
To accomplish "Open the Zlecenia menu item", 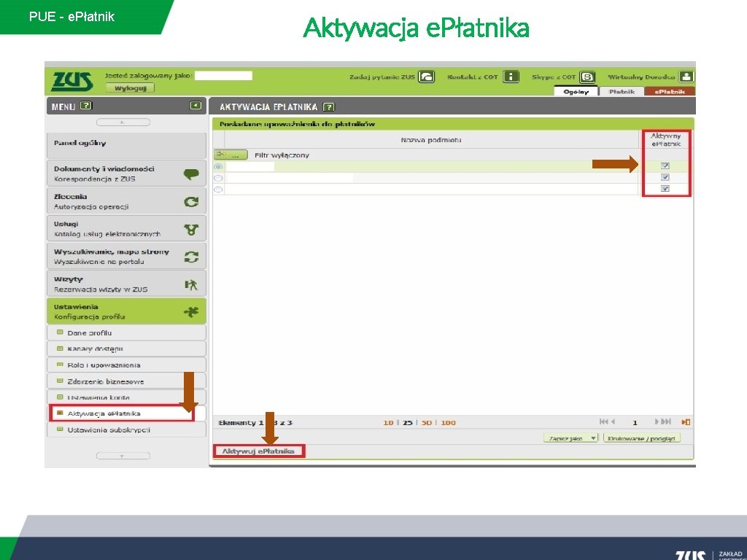I will [x=127, y=201].
